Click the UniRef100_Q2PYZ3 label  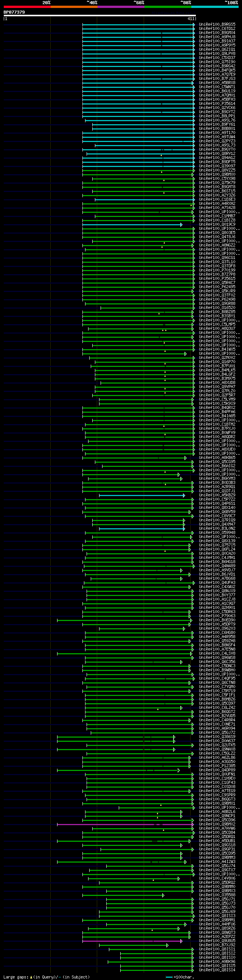[x=217, y=141]
